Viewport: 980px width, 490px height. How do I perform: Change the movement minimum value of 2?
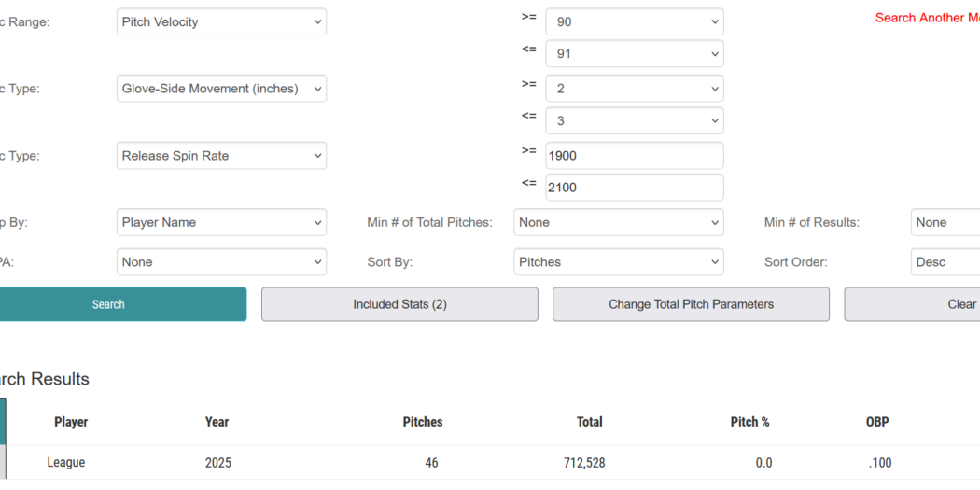pos(635,89)
